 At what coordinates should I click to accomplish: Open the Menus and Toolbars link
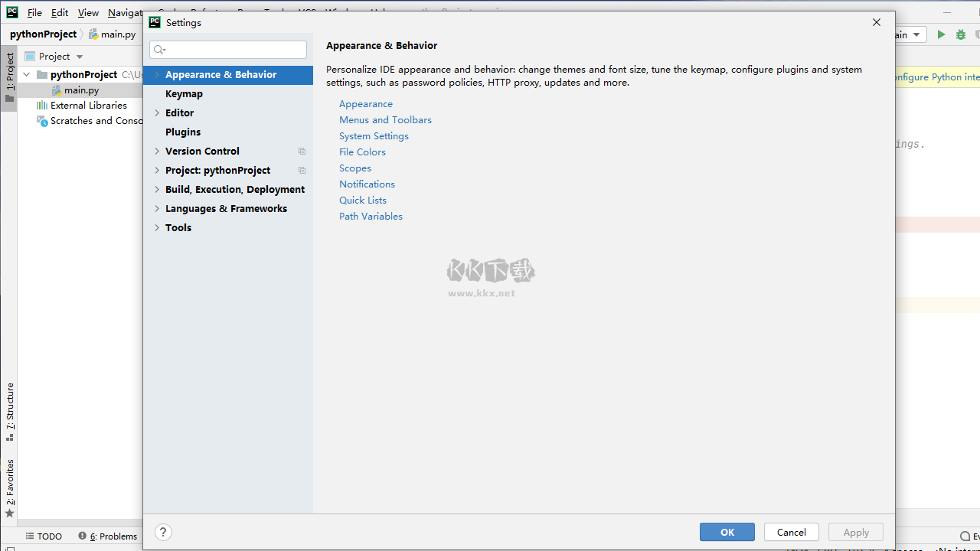[385, 120]
